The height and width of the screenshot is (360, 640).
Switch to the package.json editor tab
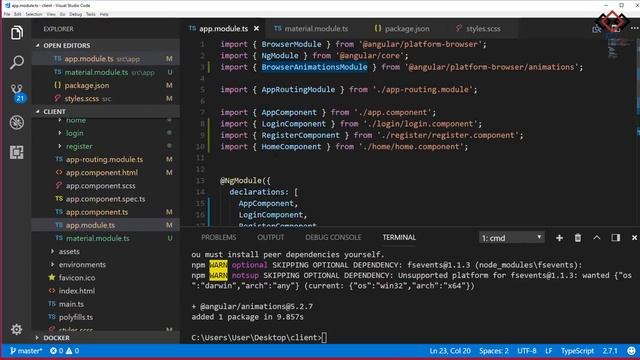[x=402, y=29]
